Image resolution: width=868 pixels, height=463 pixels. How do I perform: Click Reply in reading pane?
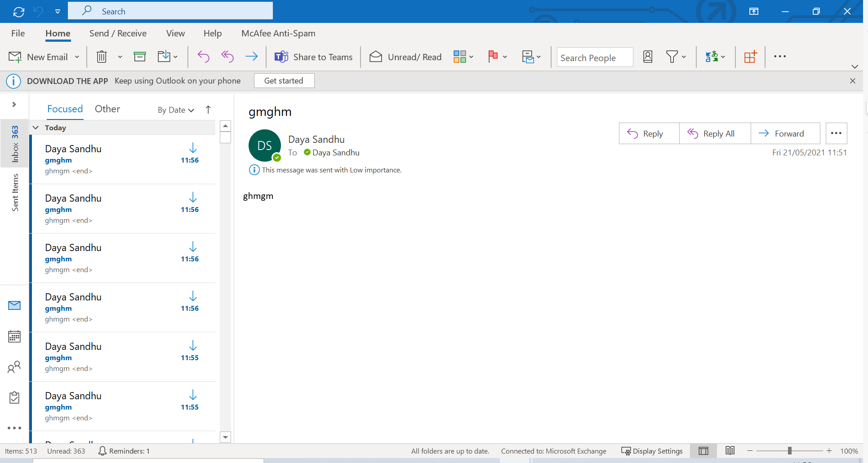[x=649, y=133]
